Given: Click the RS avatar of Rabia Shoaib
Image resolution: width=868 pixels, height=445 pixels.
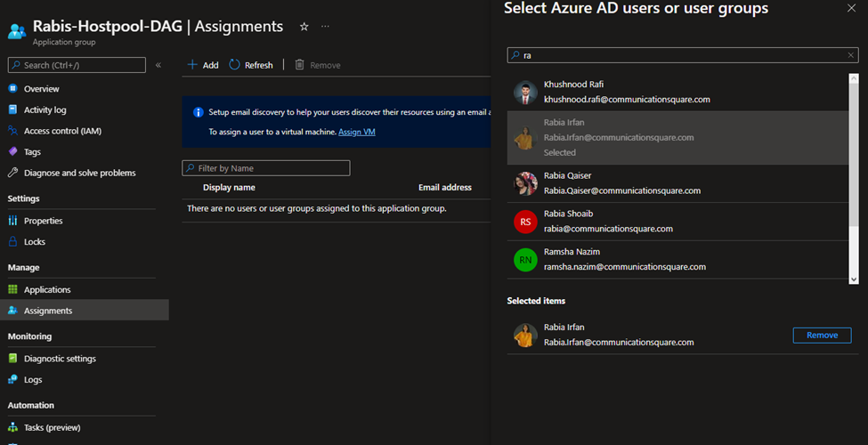Looking at the screenshot, I should click(525, 222).
